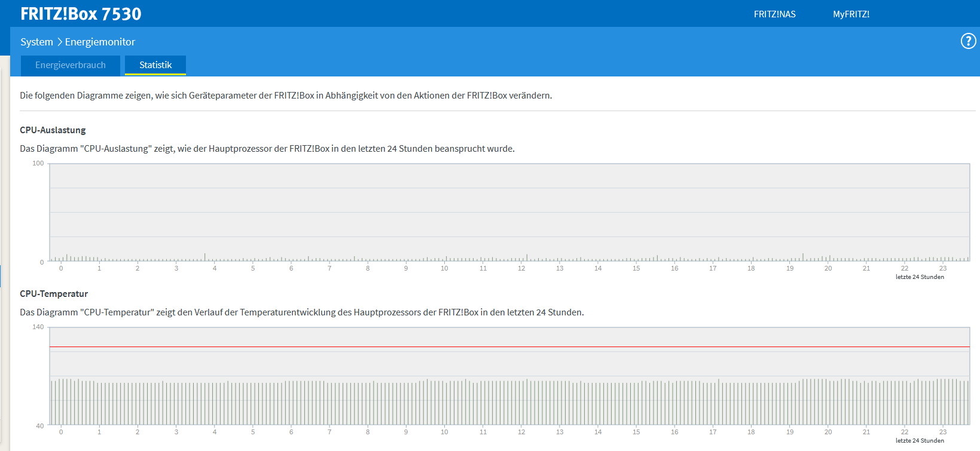This screenshot has width=980, height=451.
Task: Click hour 23 label on CPU-Auslastung axis
Action: [x=943, y=268]
